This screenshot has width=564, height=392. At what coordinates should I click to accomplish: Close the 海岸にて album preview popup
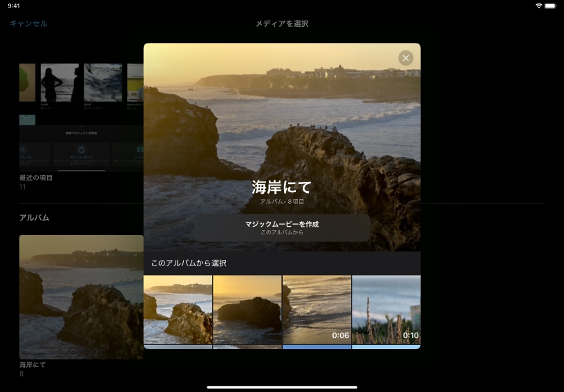(406, 58)
